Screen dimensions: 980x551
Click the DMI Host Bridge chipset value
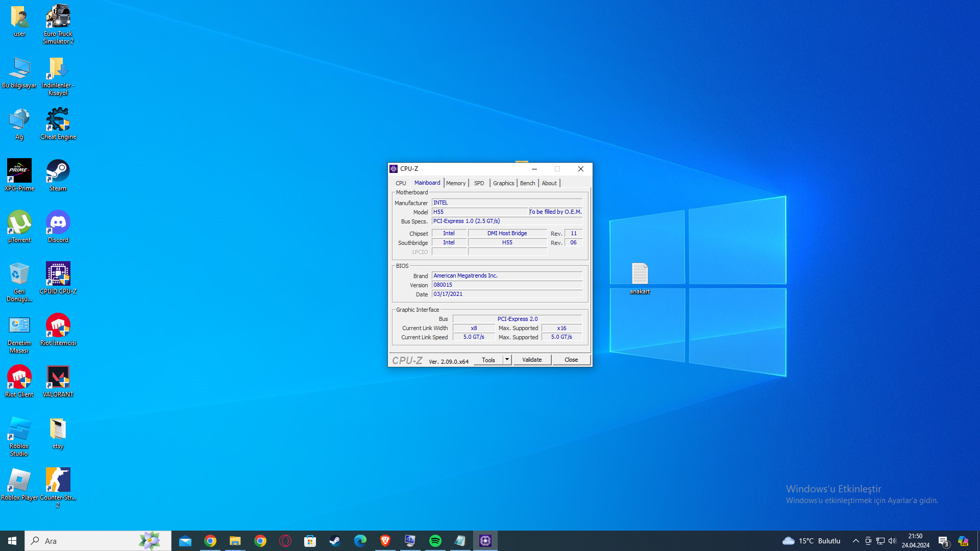507,233
